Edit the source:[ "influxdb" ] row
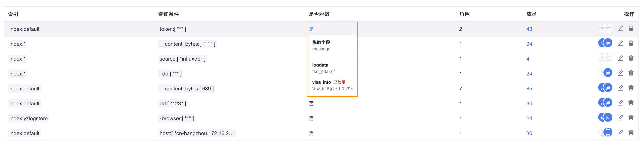Viewport: 644px width, 147px height. [621, 58]
